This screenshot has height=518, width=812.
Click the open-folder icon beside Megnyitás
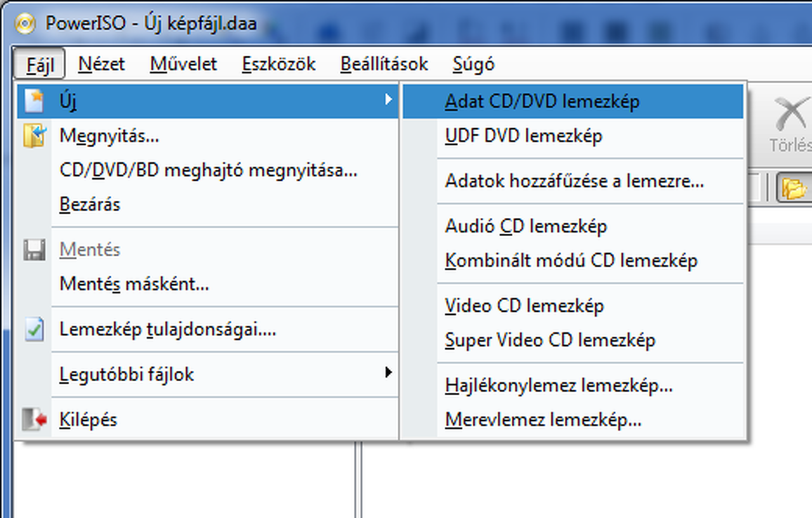click(x=34, y=136)
